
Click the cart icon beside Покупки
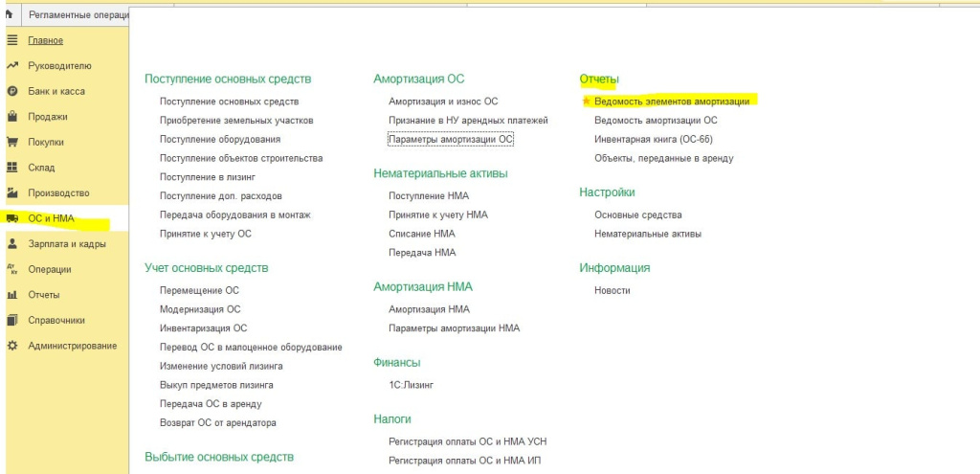click(12, 143)
